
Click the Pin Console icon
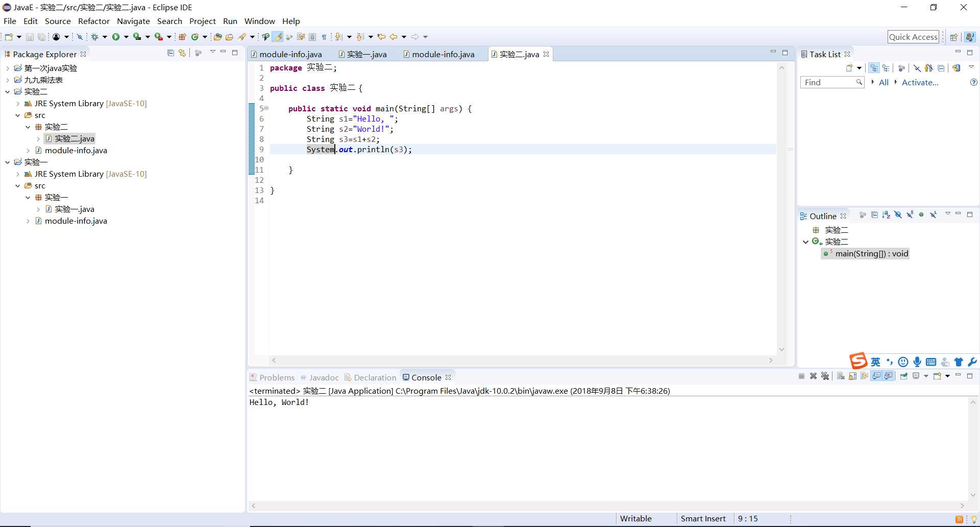point(903,376)
